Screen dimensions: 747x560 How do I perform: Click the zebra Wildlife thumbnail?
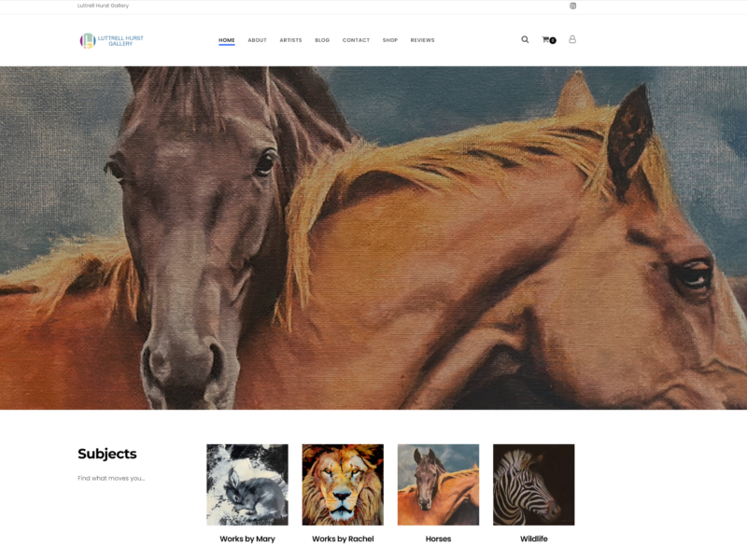(x=533, y=484)
